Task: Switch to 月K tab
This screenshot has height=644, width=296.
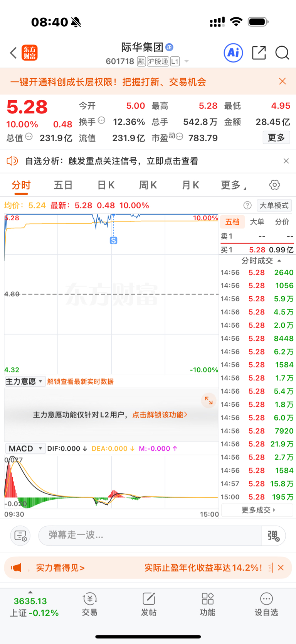Action: pos(190,185)
